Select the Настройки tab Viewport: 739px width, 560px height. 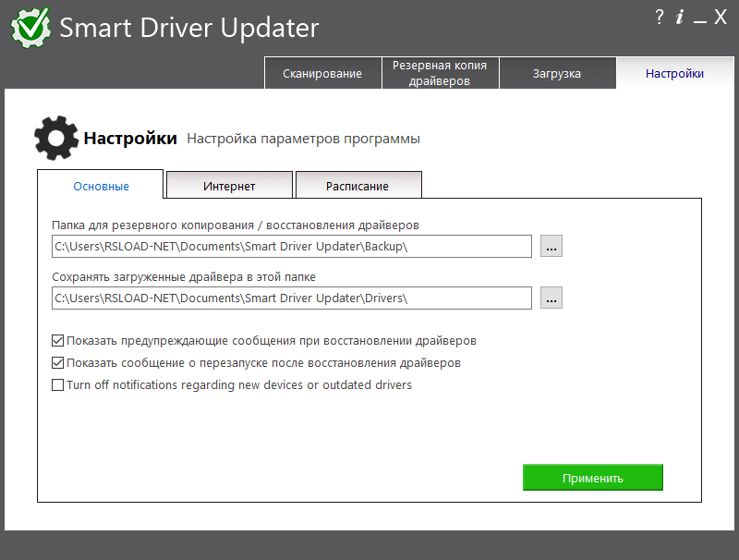coord(675,73)
